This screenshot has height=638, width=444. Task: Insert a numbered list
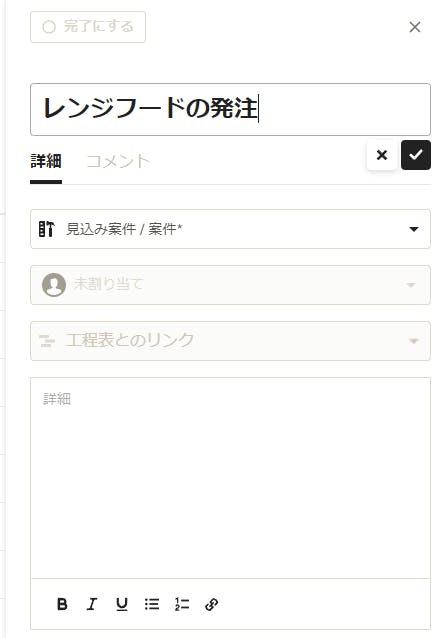pos(182,604)
